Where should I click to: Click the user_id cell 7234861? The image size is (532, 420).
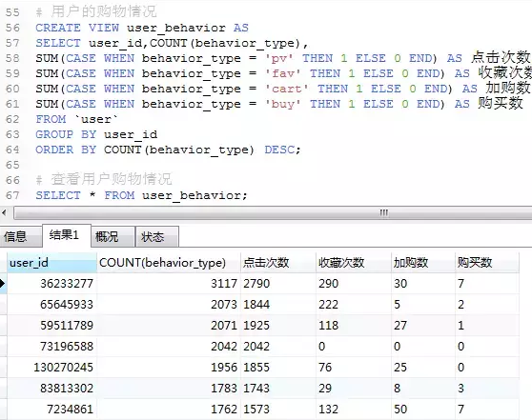[x=51, y=410]
